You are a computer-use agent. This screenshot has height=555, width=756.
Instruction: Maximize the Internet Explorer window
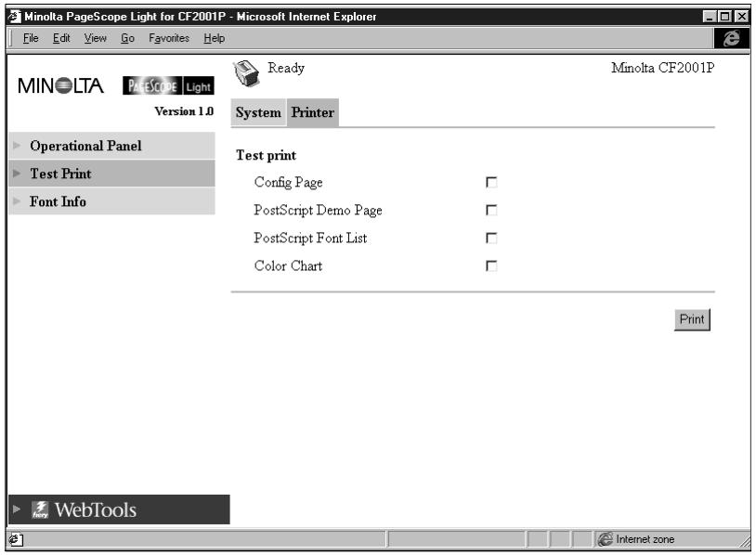[x=724, y=17]
